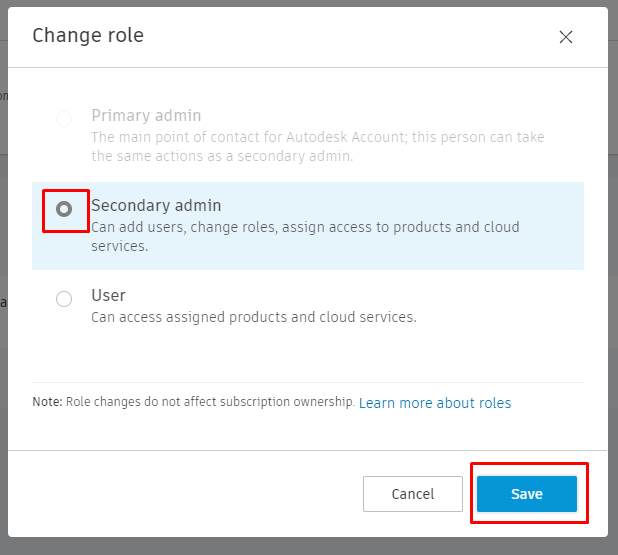This screenshot has width=618, height=555.
Task: Click the Primary admin label text
Action: click(x=146, y=115)
